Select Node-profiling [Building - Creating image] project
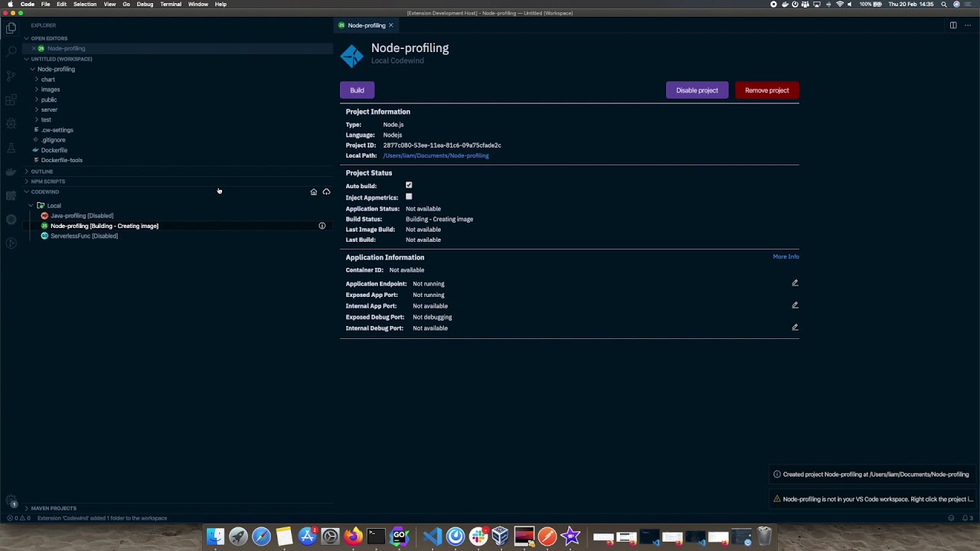Viewport: 980px width, 551px height. tap(104, 226)
